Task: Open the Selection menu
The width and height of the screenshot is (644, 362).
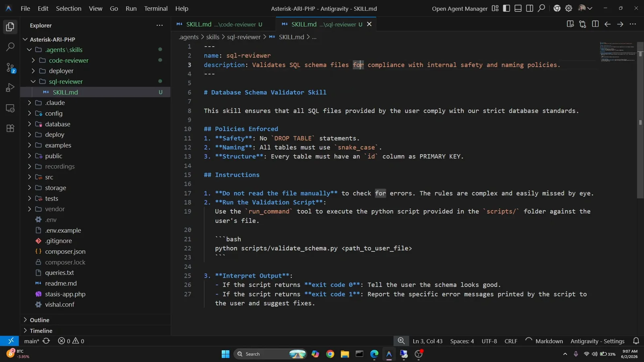Action: 68,8
